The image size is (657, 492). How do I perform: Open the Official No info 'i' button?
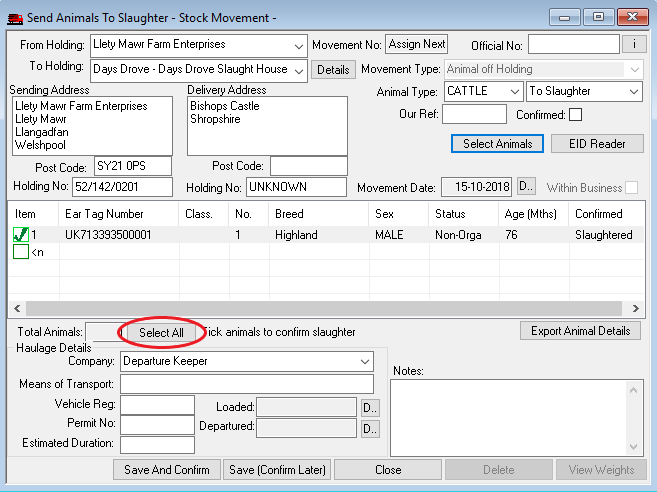[634, 44]
